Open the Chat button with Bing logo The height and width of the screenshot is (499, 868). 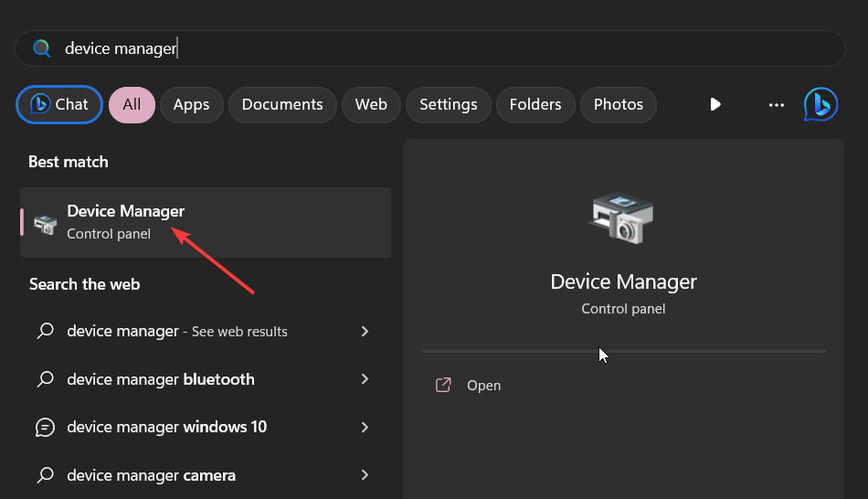[x=59, y=105]
